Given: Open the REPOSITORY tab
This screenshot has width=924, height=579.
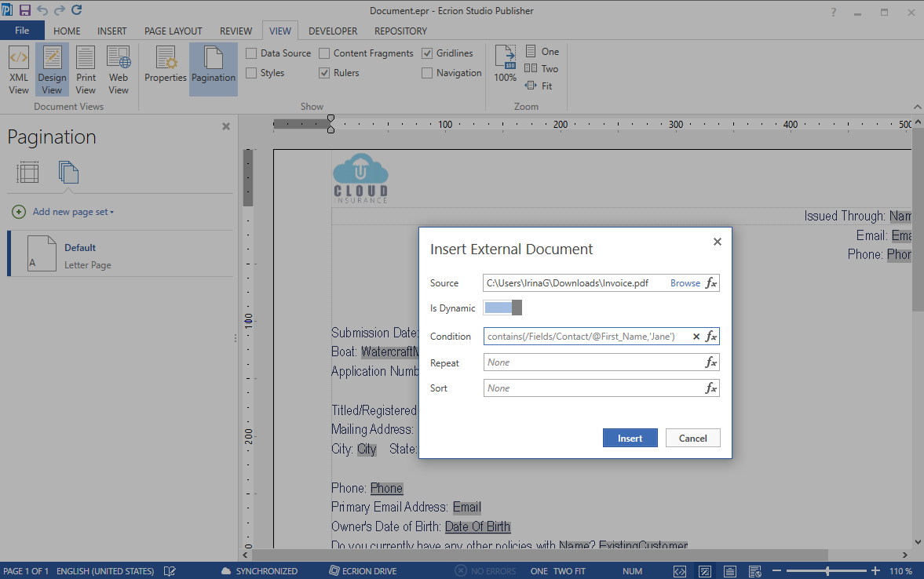Looking at the screenshot, I should 400,31.
